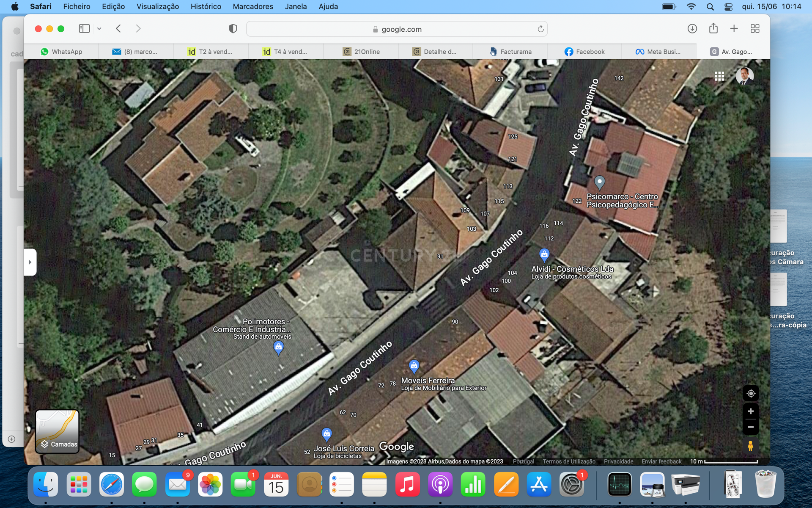
Task: Open the Apple menu
Action: [x=15, y=6]
